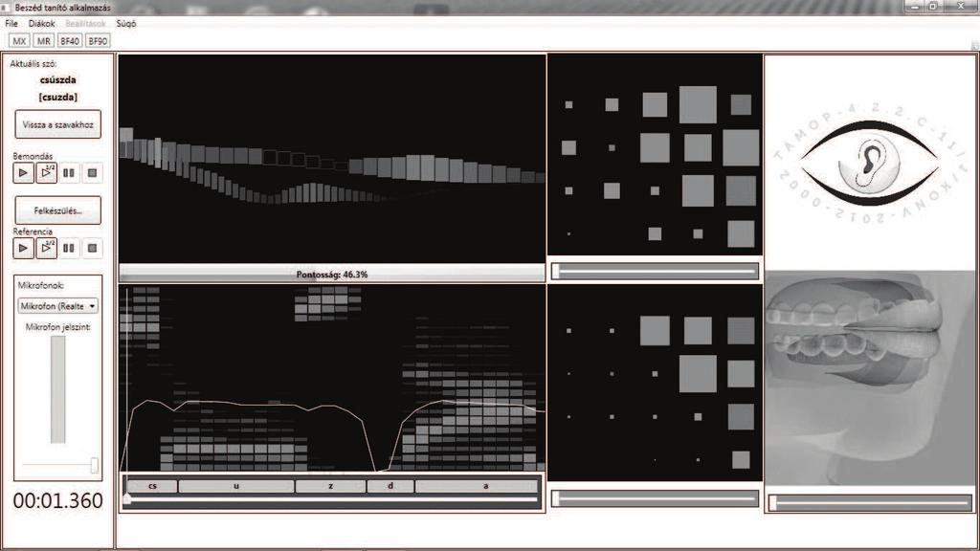Select the 'z' phoneme segment
Viewport: 980px width, 551px height.
tap(330, 485)
